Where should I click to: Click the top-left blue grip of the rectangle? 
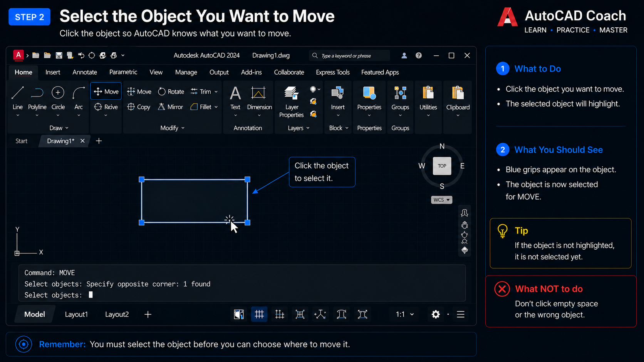click(141, 179)
